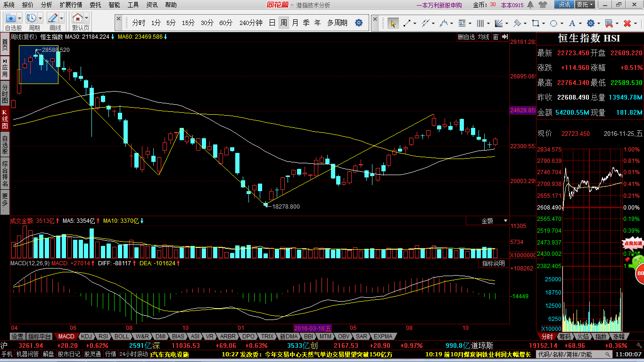644x362 pixels.
Task: Open the 智能 menu
Action: tap(114, 5)
